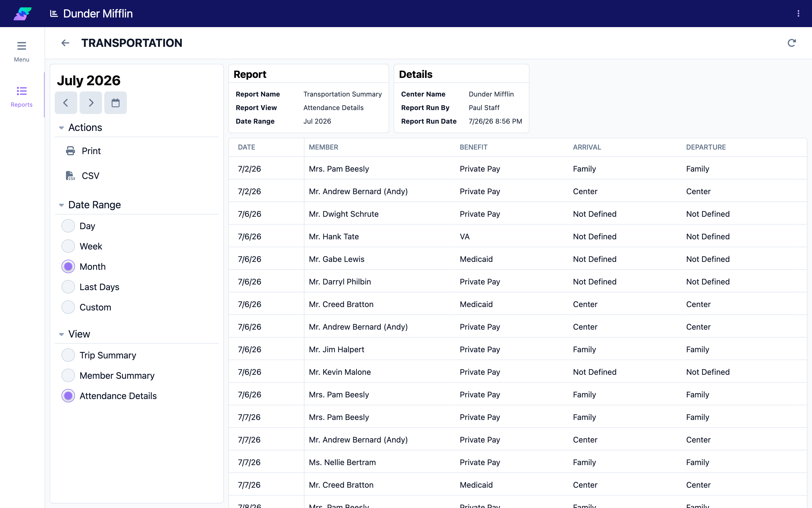812x508 pixels.
Task: Open the calendar date picker
Action: pos(115,103)
